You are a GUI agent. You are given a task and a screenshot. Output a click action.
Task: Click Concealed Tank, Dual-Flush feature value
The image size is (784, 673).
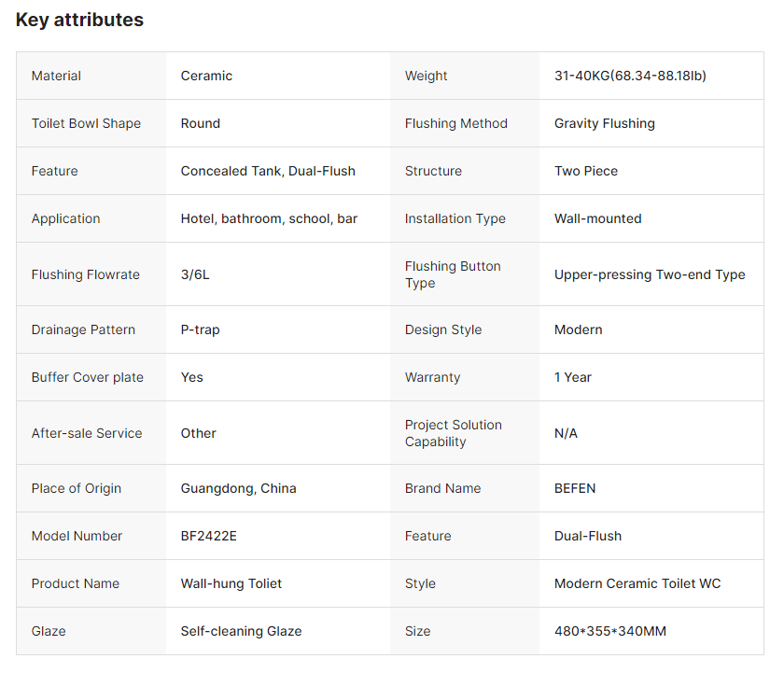pyautogui.click(x=268, y=171)
